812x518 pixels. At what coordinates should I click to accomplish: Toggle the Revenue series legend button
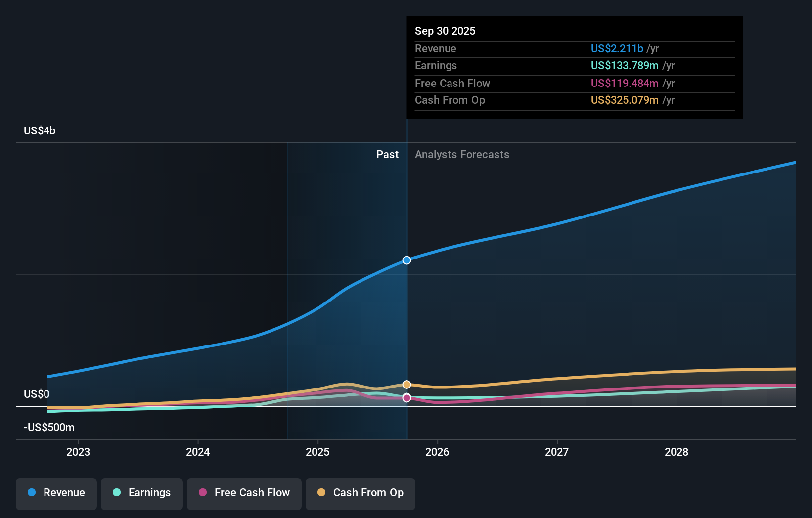(x=56, y=493)
